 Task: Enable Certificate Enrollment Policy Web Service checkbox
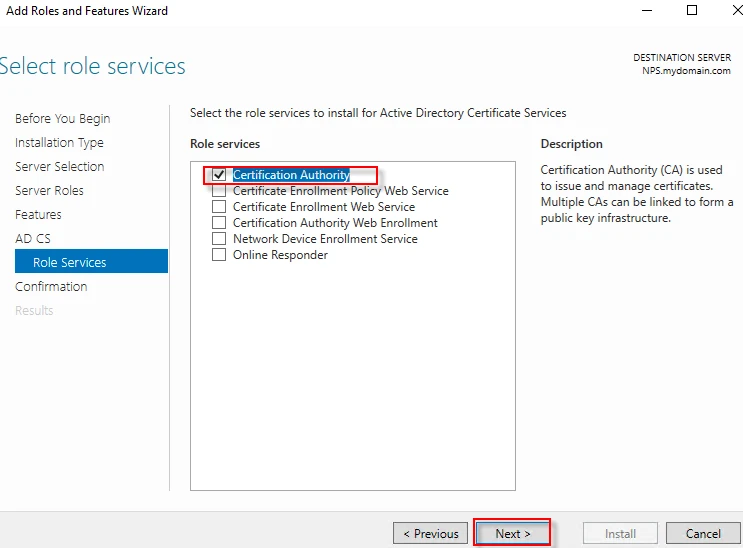pyautogui.click(x=219, y=191)
